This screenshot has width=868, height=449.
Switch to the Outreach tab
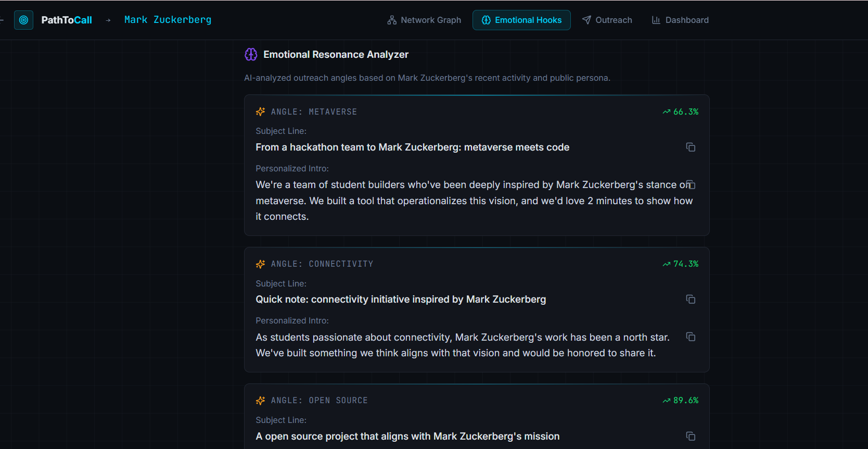click(x=607, y=20)
